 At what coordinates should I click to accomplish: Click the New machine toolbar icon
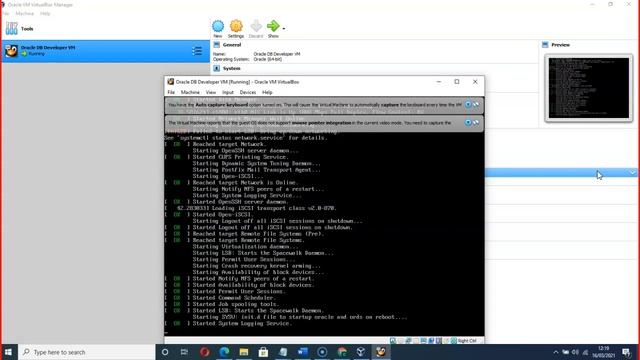218,29
